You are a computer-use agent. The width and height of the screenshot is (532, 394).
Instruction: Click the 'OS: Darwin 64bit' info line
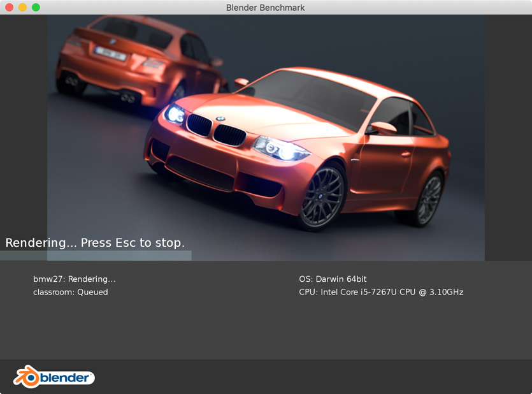click(x=333, y=279)
